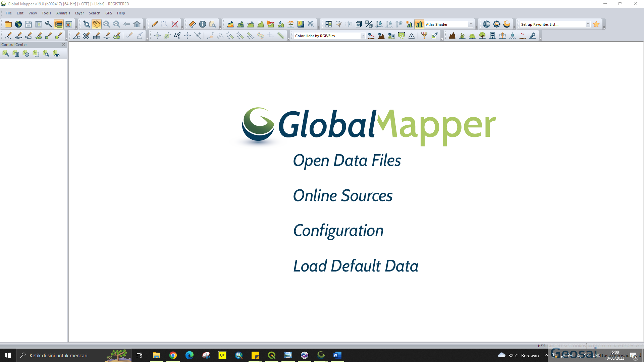Click the remove layer icon in Control Center
This screenshot has width=644, height=362.
click(26, 53)
